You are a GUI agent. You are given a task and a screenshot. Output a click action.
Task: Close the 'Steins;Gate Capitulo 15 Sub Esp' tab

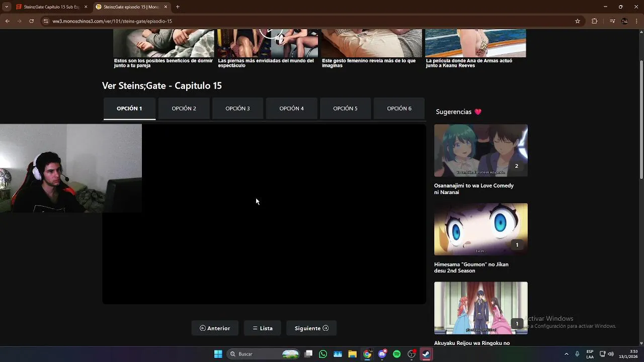[x=86, y=7]
